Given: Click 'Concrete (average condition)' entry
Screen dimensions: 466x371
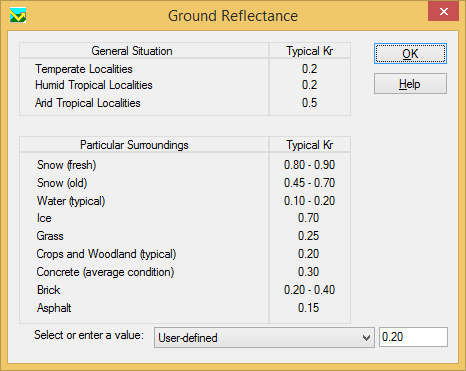Looking at the screenshot, I should 105,272.
